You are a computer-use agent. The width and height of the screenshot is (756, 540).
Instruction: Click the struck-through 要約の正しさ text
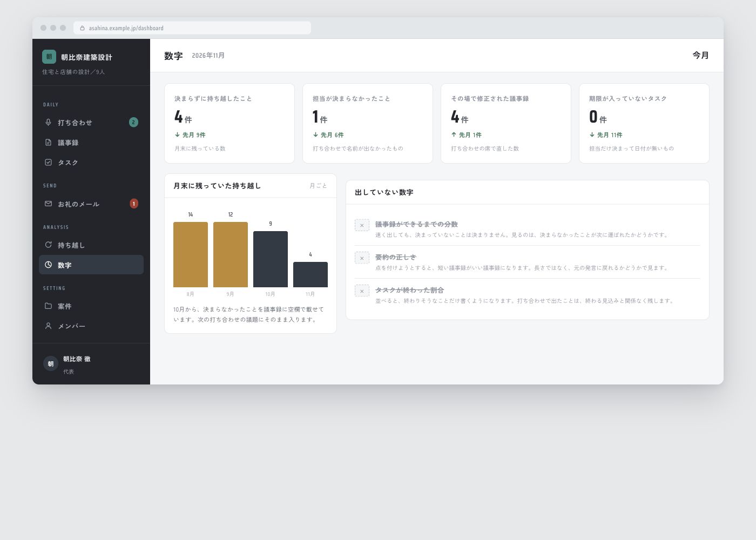pos(396,257)
